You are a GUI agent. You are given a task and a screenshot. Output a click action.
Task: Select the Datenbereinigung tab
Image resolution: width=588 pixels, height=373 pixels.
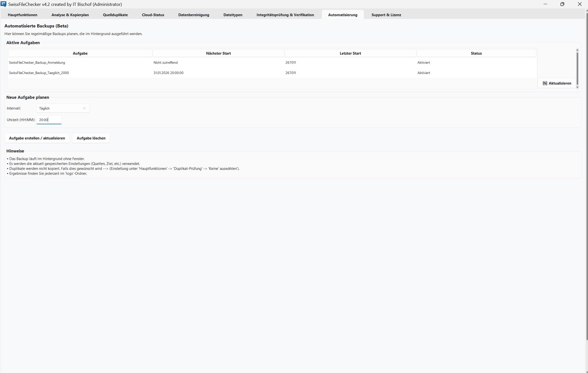[x=194, y=15]
